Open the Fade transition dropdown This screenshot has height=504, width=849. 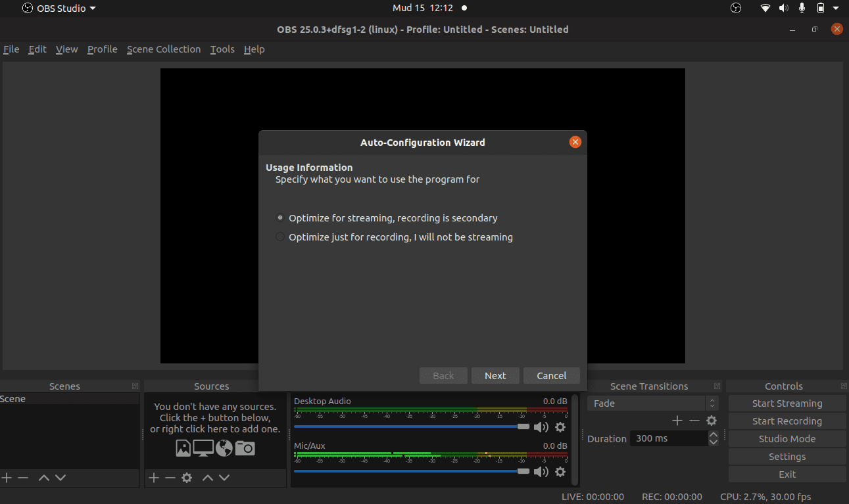[x=652, y=403]
